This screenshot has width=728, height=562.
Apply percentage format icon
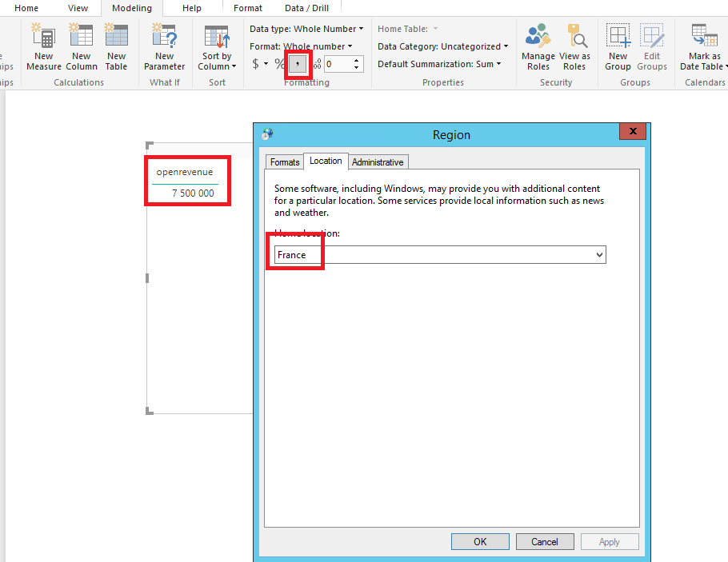(x=279, y=64)
